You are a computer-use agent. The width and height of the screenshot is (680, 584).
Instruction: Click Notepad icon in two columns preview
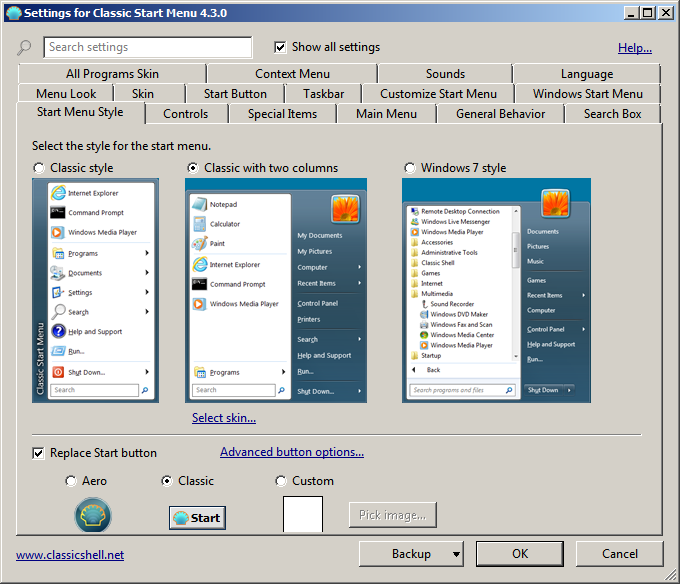pos(200,204)
